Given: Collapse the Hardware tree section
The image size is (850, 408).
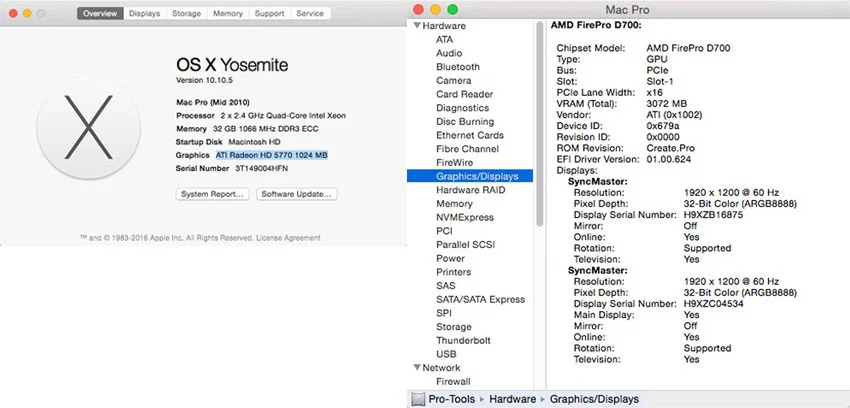Looking at the screenshot, I should [x=417, y=25].
